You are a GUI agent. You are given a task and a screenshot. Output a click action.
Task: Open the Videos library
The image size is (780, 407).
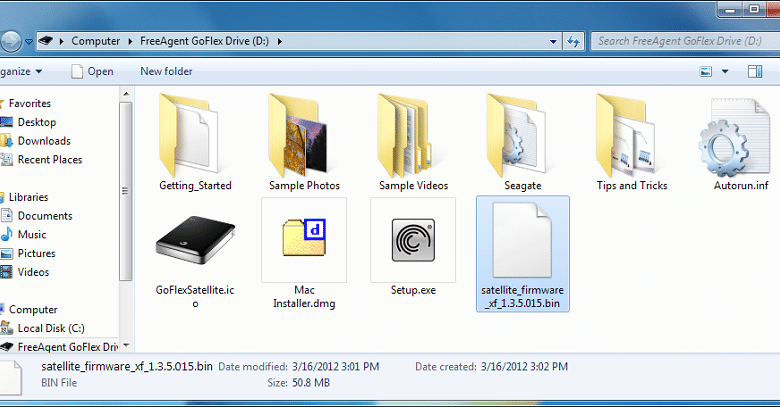point(33,272)
